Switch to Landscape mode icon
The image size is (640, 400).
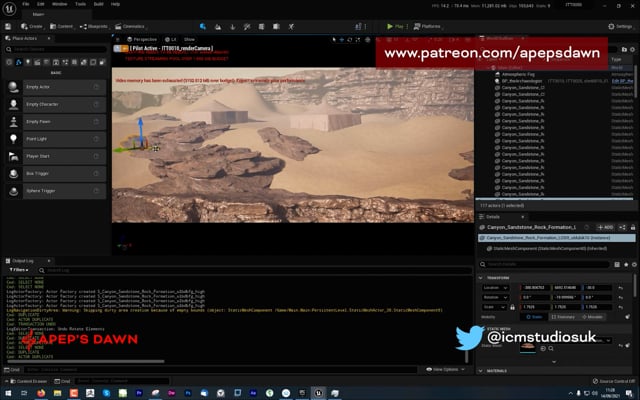pyautogui.click(x=218, y=27)
